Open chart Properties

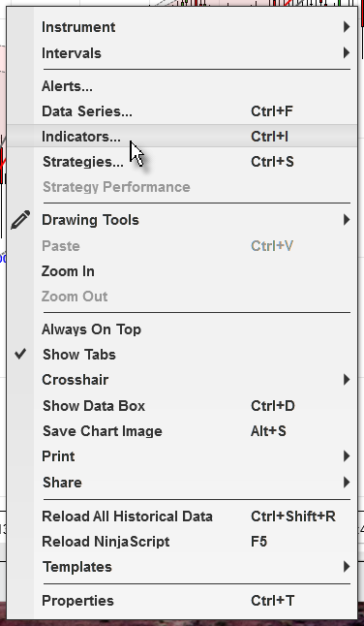pyautogui.click(x=182, y=601)
